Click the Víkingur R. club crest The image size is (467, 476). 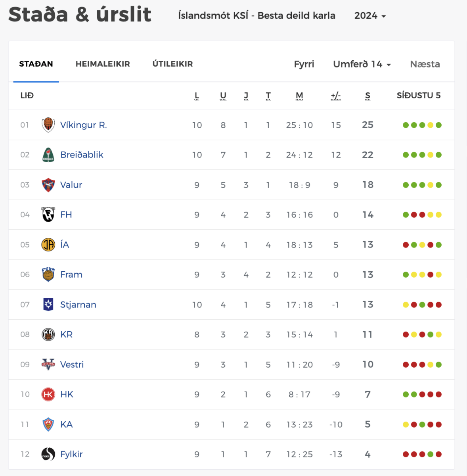point(48,125)
